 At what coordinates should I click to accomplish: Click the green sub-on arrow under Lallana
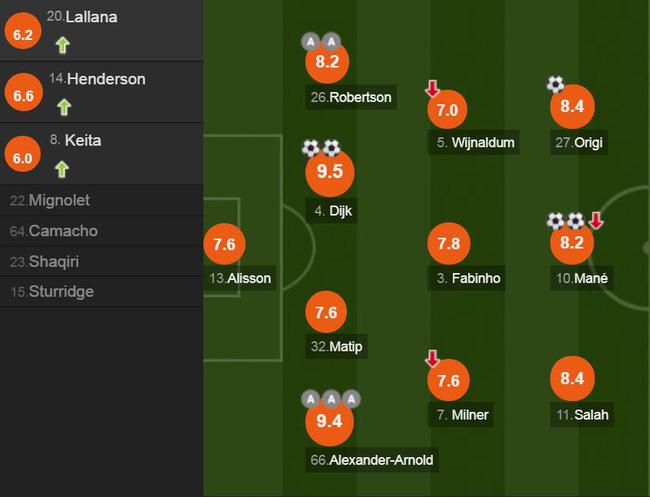click(63, 45)
